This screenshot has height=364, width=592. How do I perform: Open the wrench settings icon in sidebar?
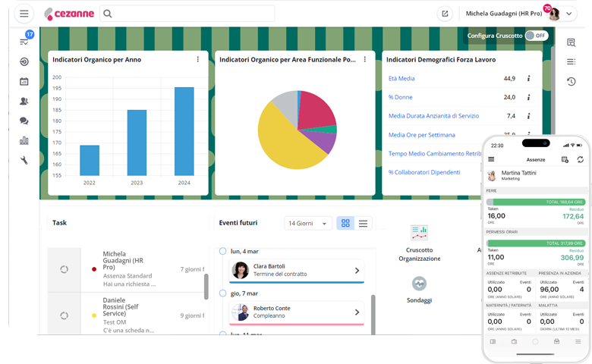(24, 160)
